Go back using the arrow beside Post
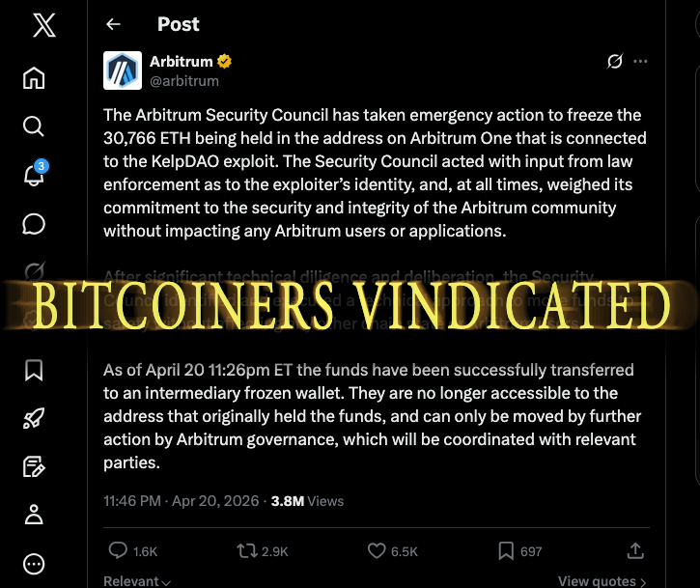 coord(114,24)
